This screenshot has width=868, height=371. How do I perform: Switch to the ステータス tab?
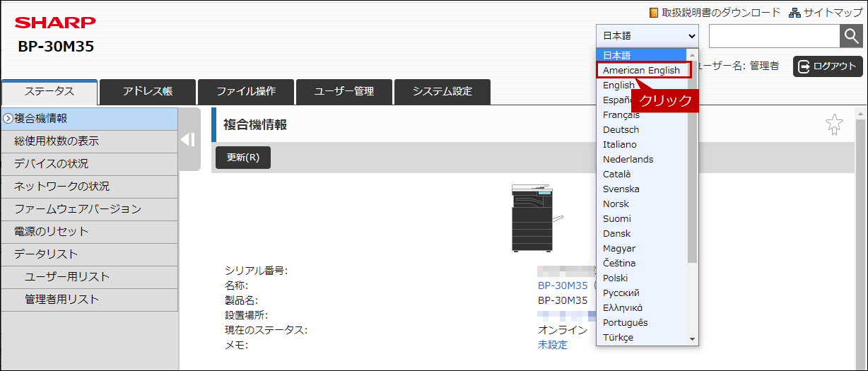point(49,91)
